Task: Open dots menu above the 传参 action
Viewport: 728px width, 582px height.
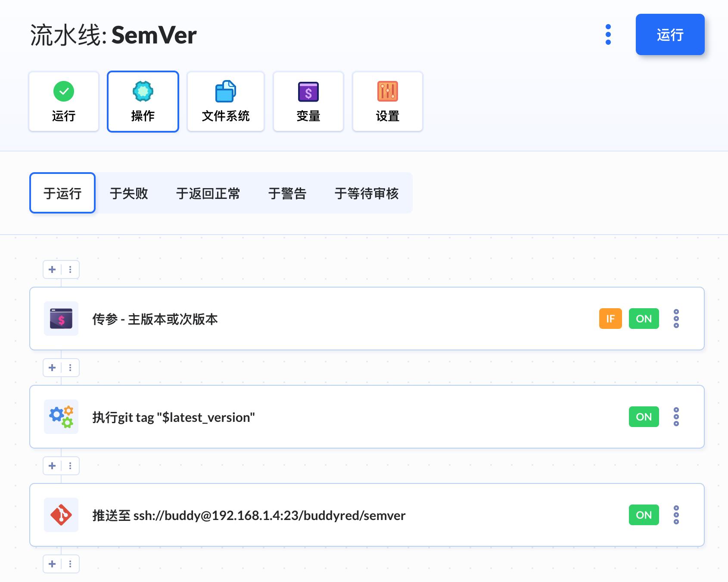Action: tap(70, 269)
